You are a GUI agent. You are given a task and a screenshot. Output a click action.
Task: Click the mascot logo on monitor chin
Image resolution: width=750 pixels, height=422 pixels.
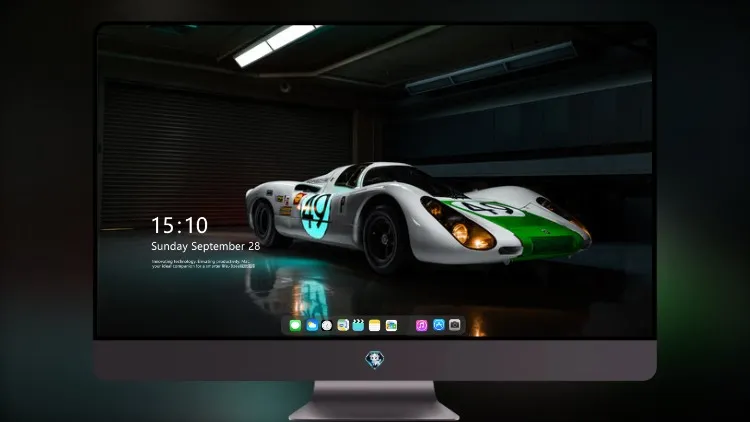coord(375,360)
